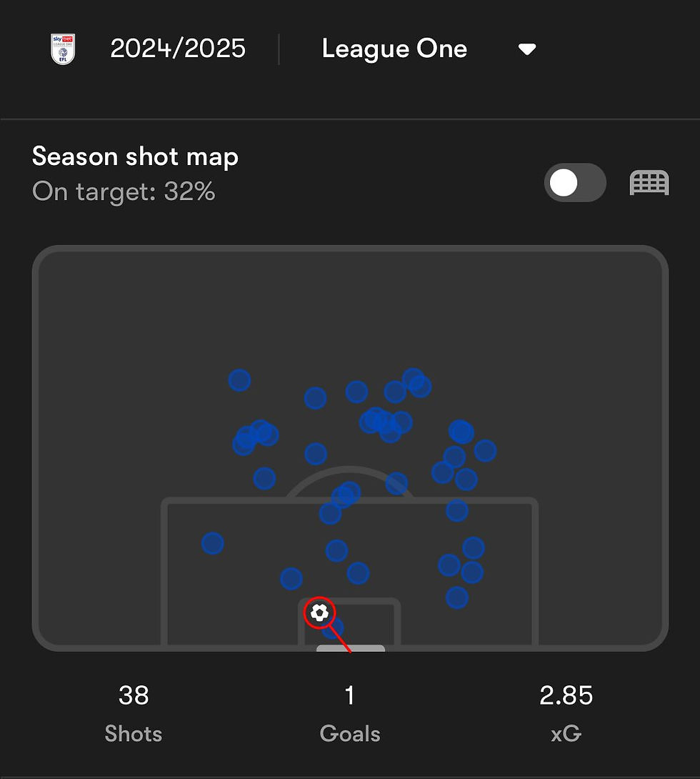
Task: Click the EFL League One badge logo
Action: (x=64, y=49)
